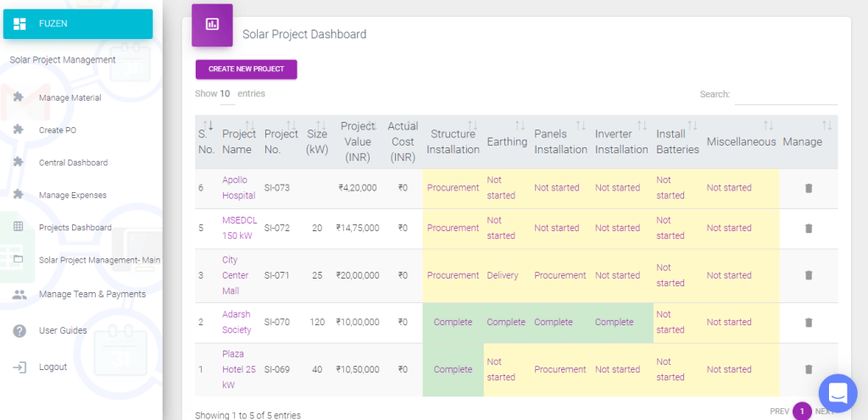The image size is (868, 420).
Task: Select Logout in the sidebar
Action: pyautogui.click(x=53, y=367)
